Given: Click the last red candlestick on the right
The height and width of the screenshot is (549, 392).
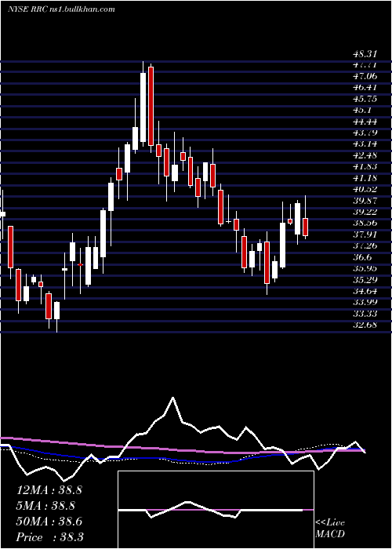Looking at the screenshot, I should (305, 227).
